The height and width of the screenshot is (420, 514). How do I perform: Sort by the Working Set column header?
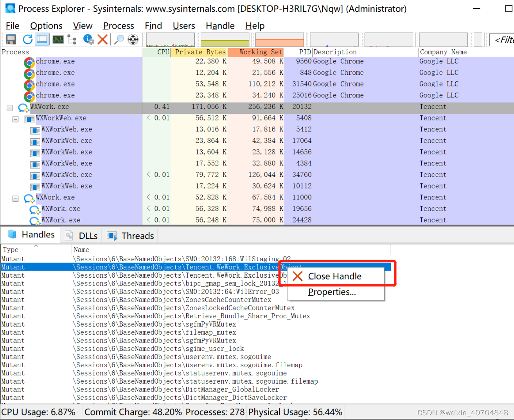pyautogui.click(x=256, y=52)
